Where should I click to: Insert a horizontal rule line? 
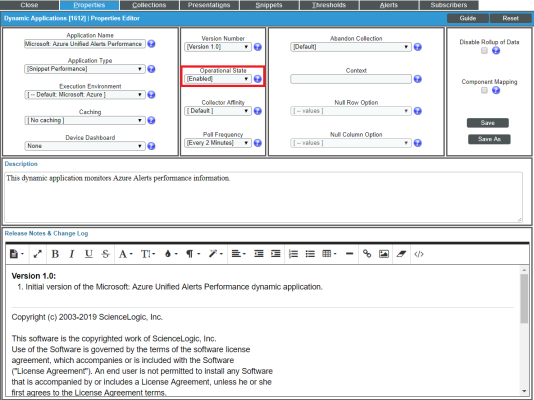point(349,254)
